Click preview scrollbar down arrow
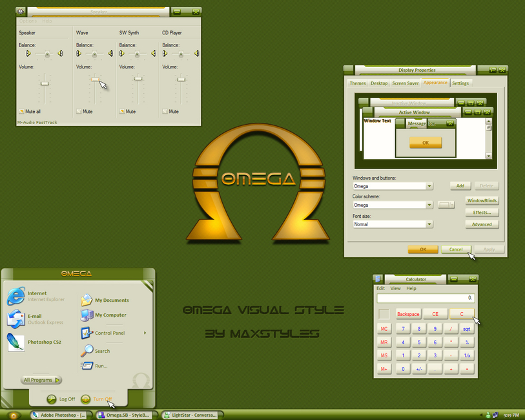Image resolution: width=525 pixels, height=420 pixels. click(488, 156)
